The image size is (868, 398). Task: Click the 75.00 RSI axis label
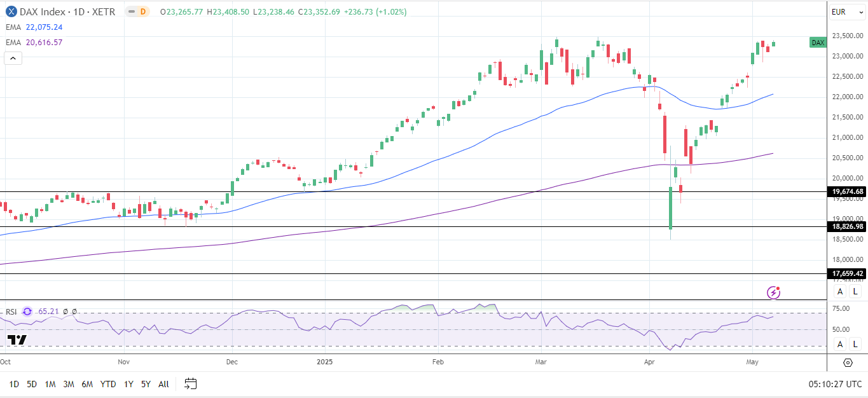coord(841,309)
